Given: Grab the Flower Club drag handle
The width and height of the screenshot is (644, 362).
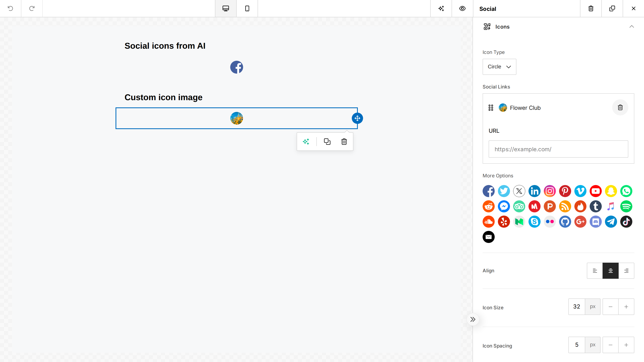Looking at the screenshot, I should (491, 108).
